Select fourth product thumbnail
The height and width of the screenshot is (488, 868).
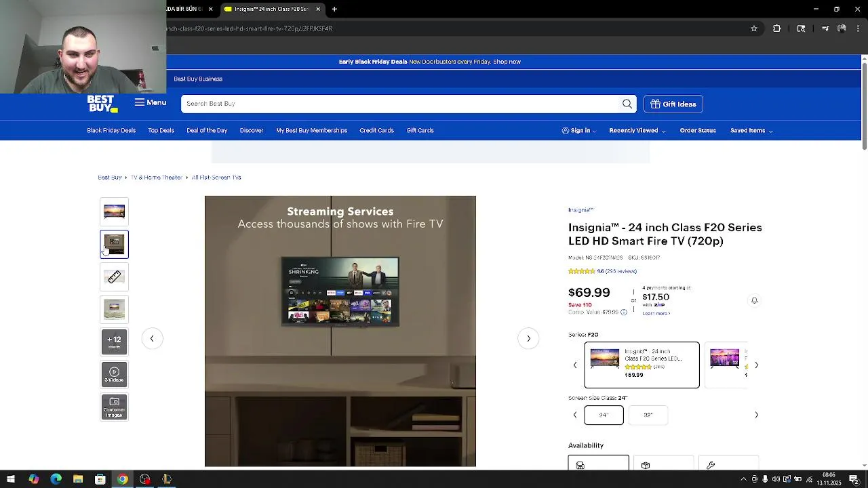click(x=114, y=310)
